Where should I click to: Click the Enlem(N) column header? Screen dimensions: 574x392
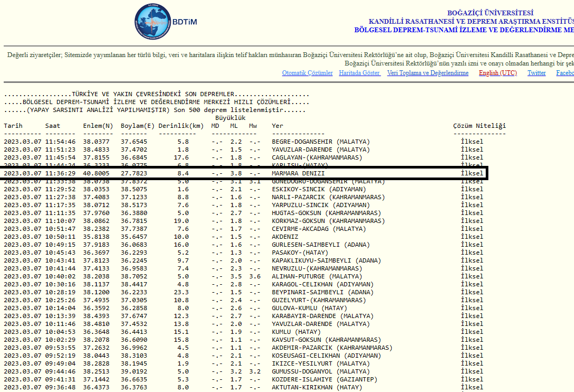[98, 126]
